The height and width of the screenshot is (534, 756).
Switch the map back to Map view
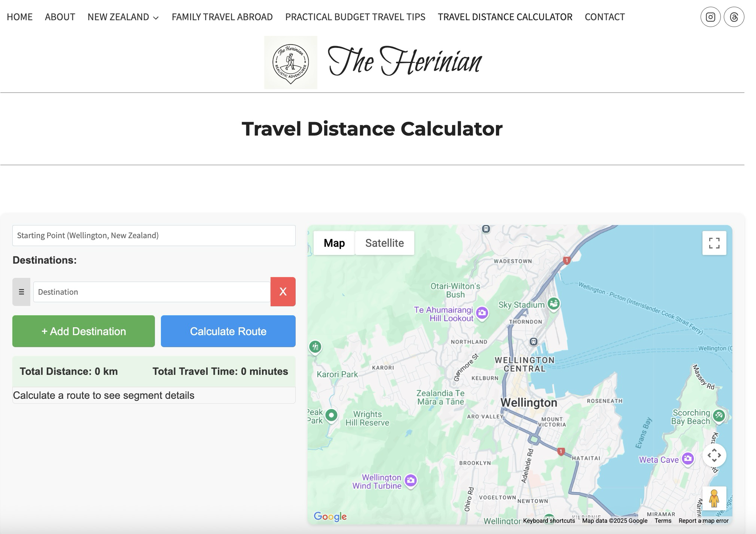(333, 243)
